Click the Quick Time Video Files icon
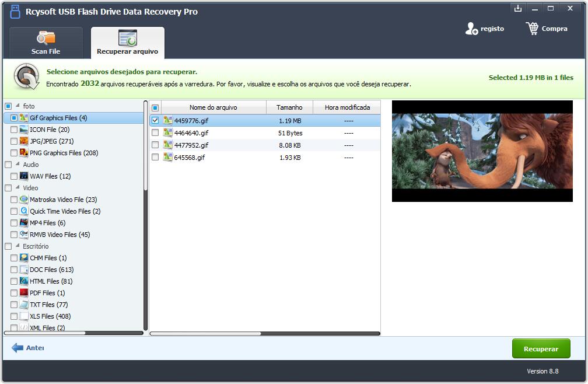Screen dimensions: 588x384 click(23, 211)
